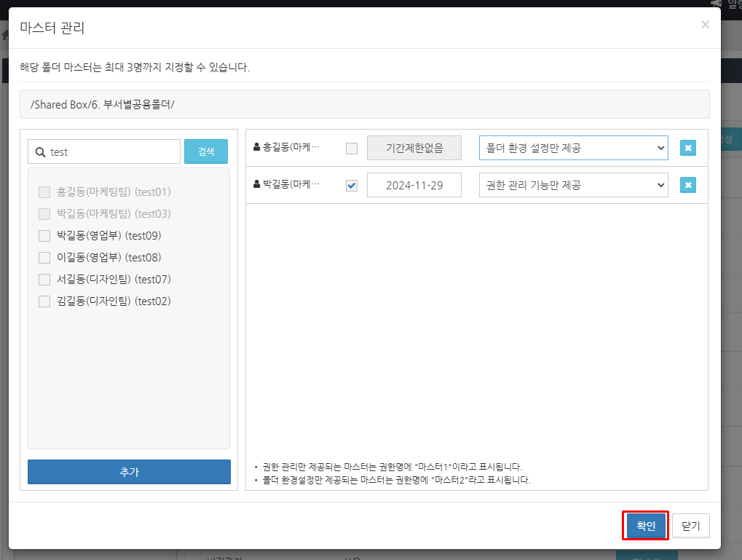Click the 닫기 button
The width and height of the screenshot is (742, 560).
point(690,526)
